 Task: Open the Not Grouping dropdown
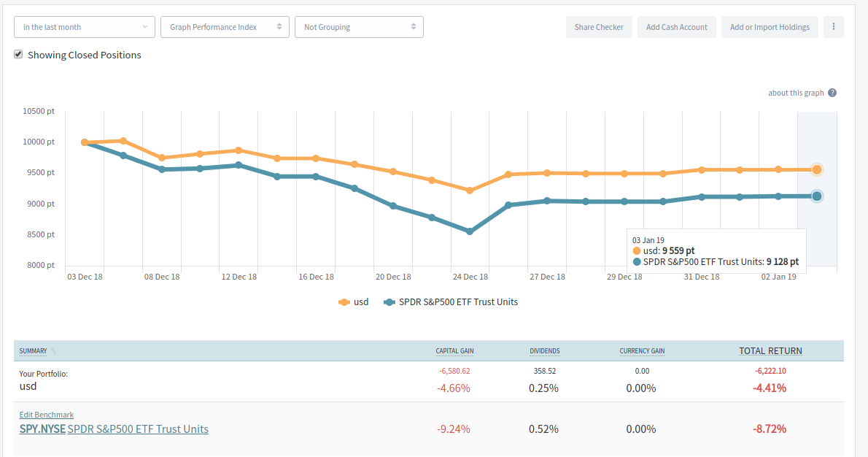[359, 27]
